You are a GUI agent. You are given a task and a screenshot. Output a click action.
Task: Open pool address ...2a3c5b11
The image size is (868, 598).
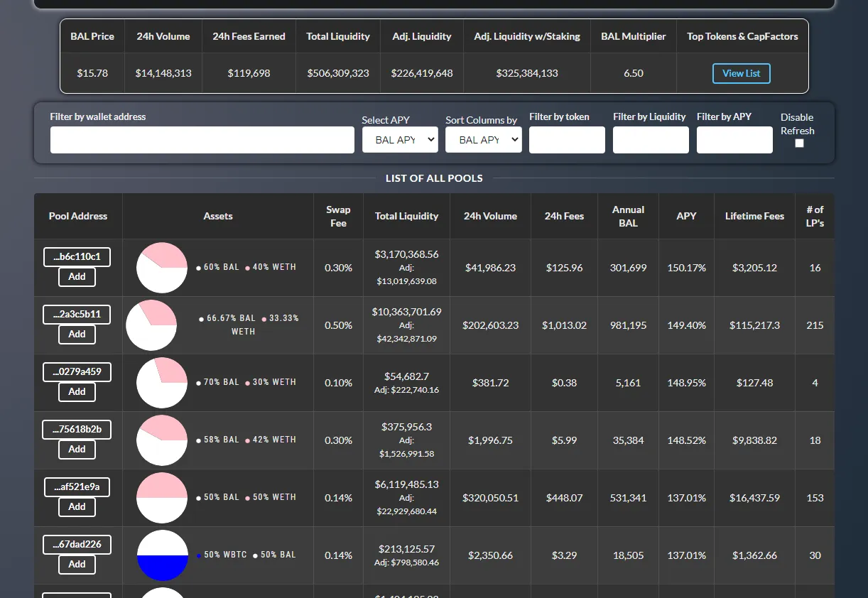[77, 315]
